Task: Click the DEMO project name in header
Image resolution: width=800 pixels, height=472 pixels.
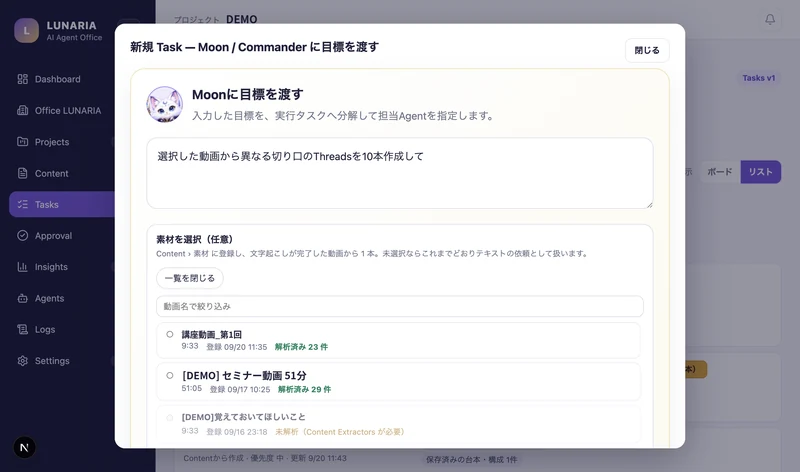Action: pyautogui.click(x=241, y=19)
